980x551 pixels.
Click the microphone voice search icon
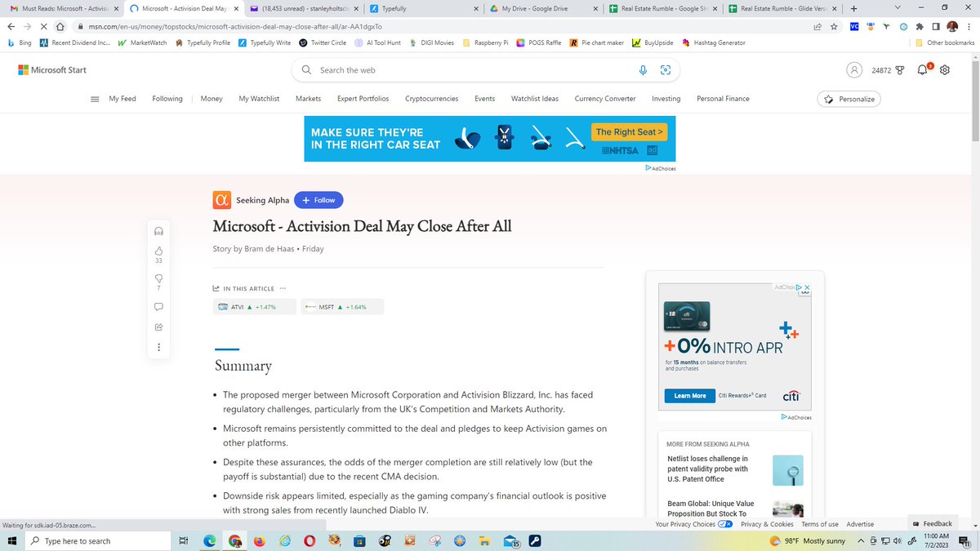coord(643,70)
